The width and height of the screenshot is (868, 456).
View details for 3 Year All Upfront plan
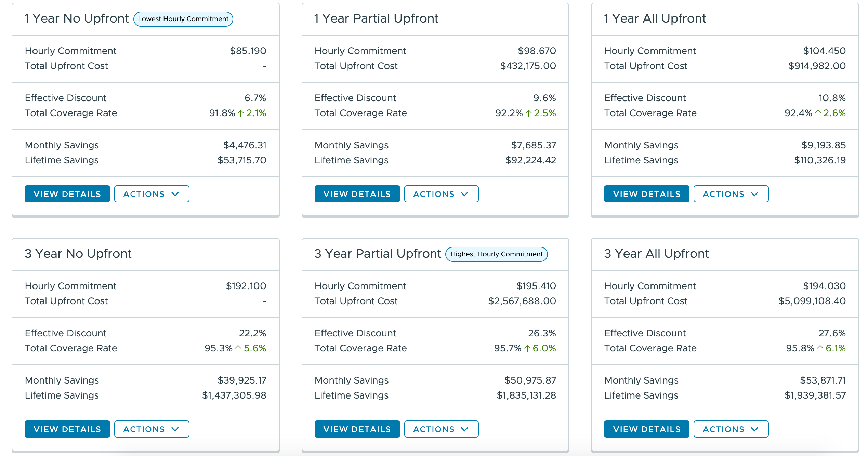tap(646, 429)
